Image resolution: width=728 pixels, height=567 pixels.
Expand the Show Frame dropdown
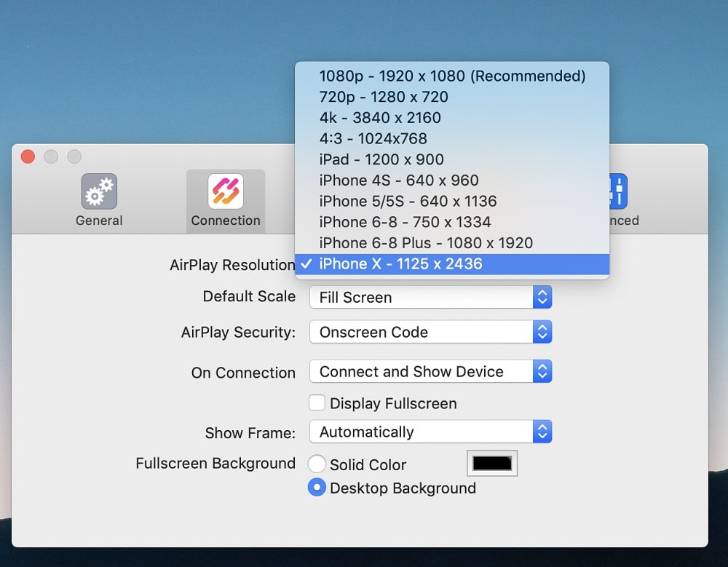430,432
